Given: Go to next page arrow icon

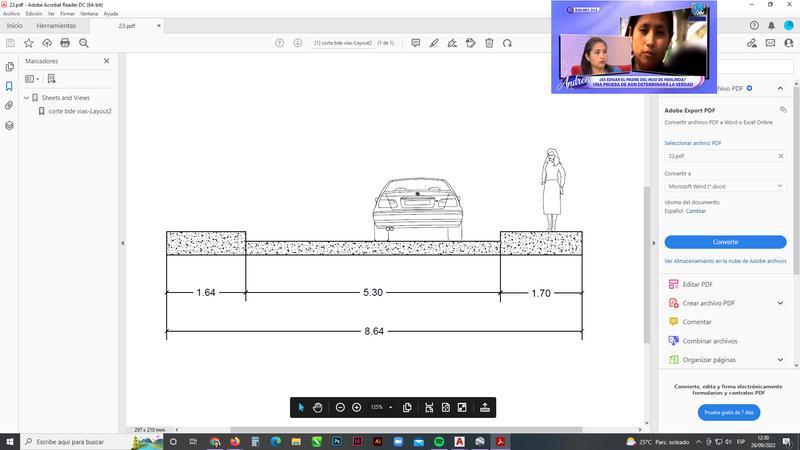Looking at the screenshot, I should tap(298, 43).
